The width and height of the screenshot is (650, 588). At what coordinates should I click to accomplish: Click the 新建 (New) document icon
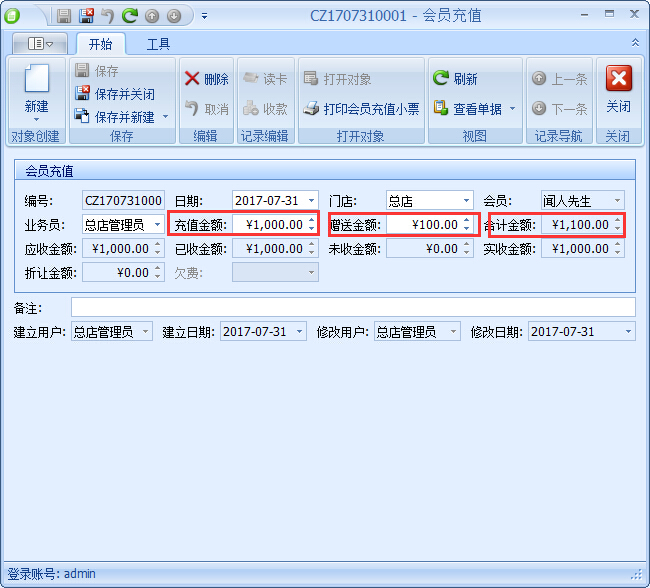pyautogui.click(x=36, y=81)
